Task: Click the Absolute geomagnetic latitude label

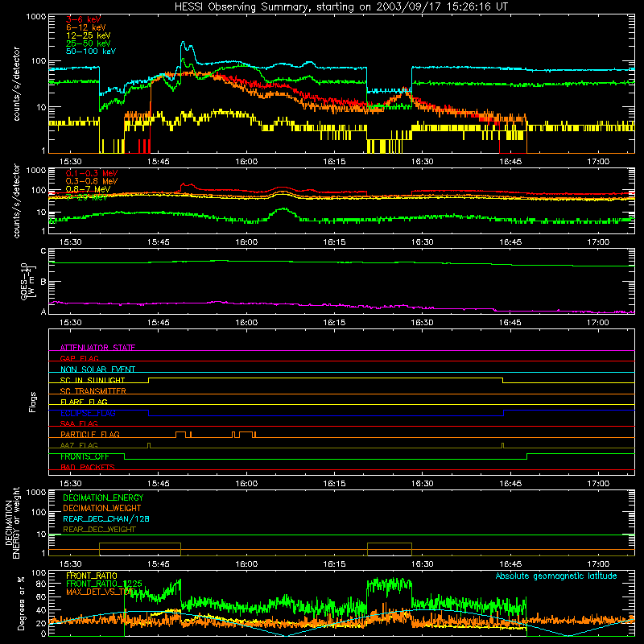Action: (x=556, y=576)
